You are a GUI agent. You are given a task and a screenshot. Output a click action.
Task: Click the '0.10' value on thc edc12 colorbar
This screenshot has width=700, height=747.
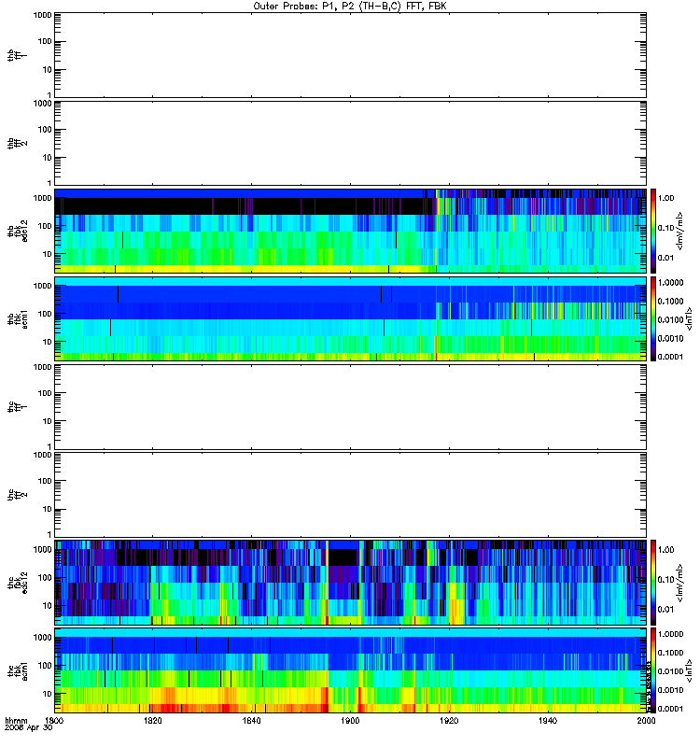coord(666,579)
